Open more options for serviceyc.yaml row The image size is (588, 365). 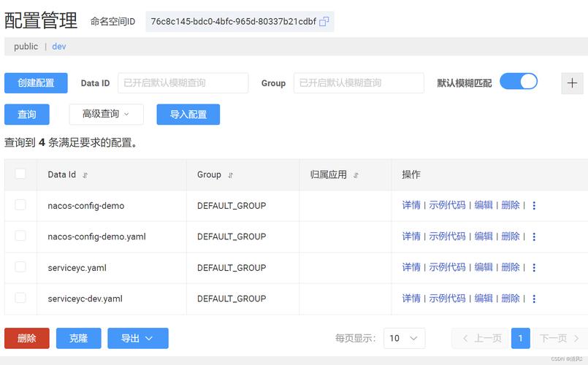point(534,268)
